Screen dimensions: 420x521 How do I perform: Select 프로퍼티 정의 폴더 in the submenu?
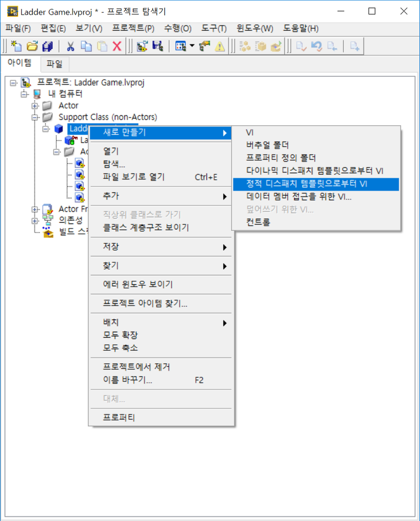pos(316,158)
